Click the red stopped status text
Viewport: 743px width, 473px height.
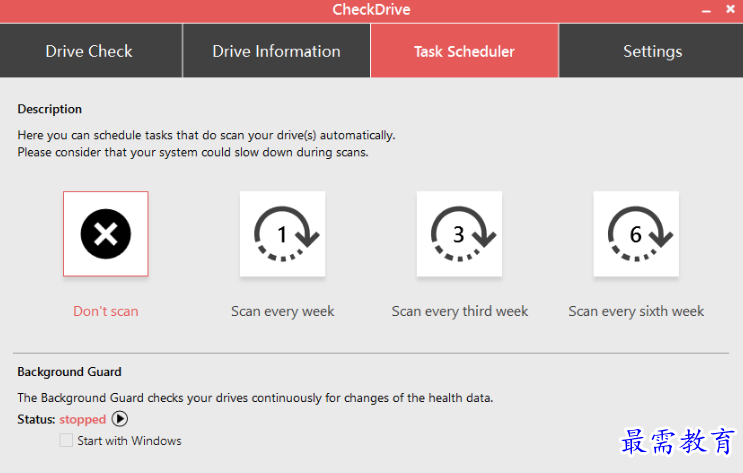click(x=82, y=419)
